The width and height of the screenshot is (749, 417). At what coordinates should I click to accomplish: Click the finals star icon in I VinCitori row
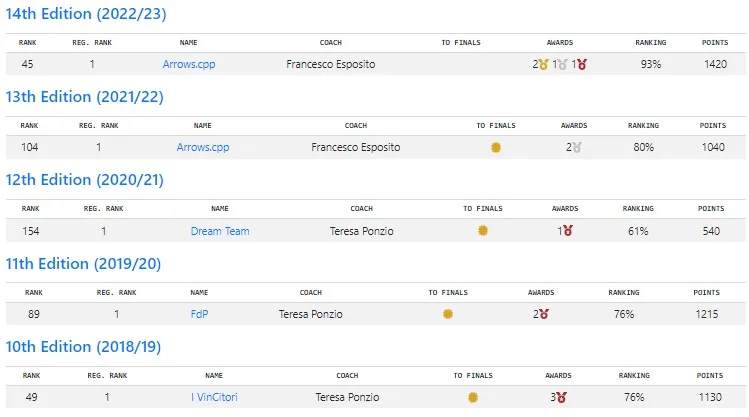(x=473, y=397)
